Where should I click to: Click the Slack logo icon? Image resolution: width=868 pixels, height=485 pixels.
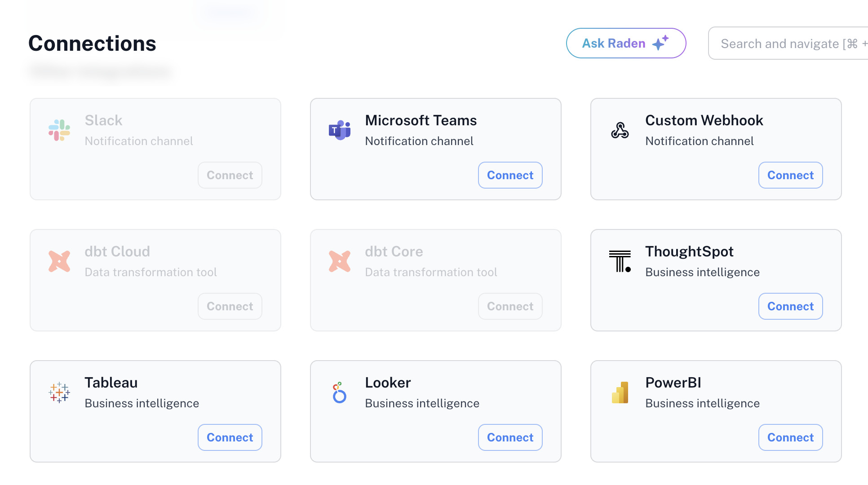[x=59, y=130]
